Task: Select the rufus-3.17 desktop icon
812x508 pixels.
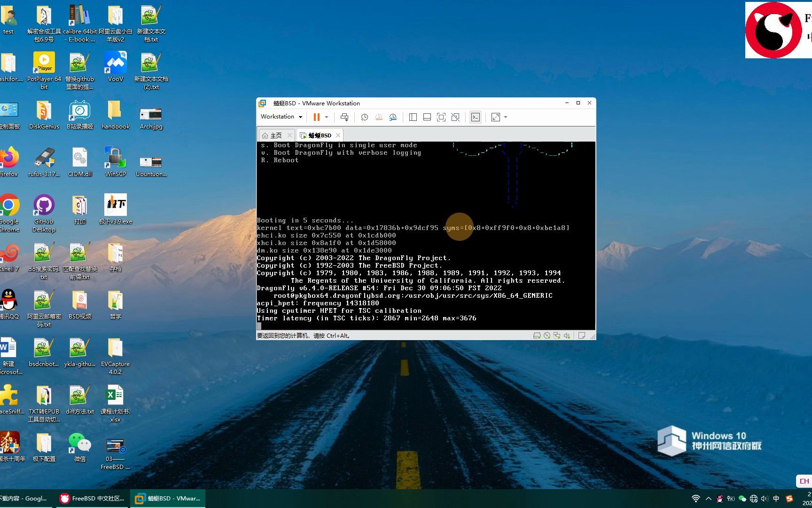Action: 44,162
